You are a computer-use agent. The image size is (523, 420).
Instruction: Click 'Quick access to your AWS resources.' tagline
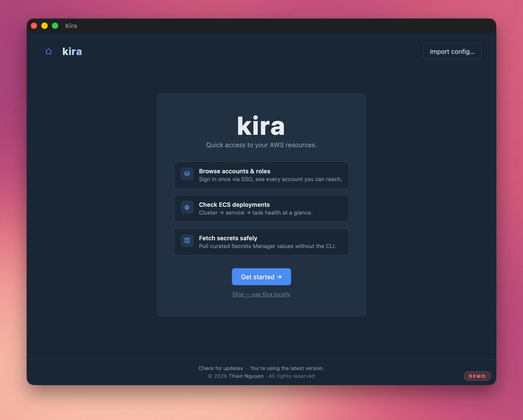click(x=261, y=145)
